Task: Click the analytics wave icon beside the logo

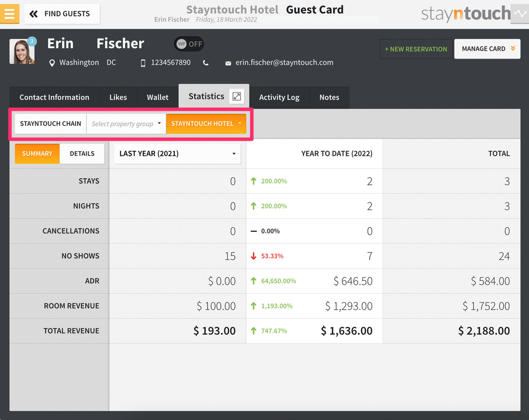Action: pos(520,14)
